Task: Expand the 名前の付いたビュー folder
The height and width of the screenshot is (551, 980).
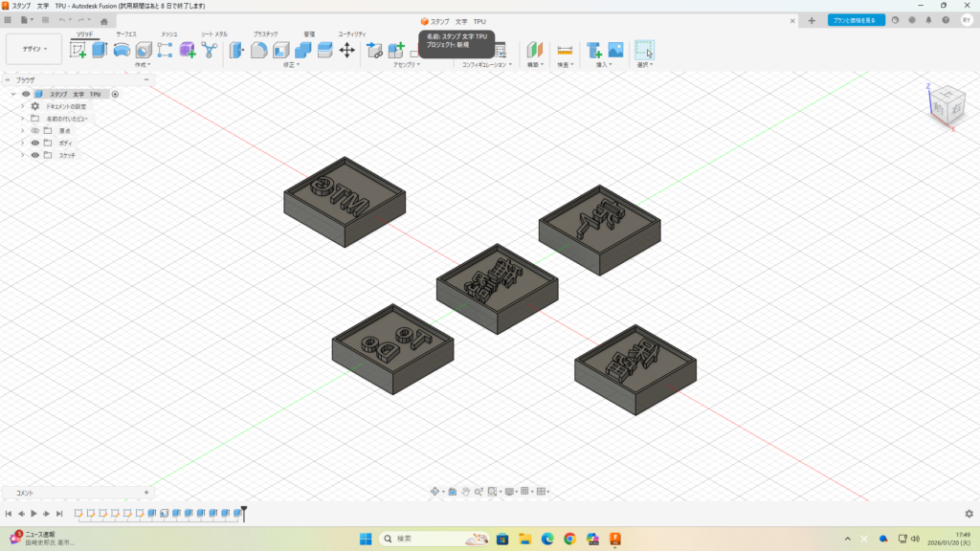Action: (x=22, y=119)
